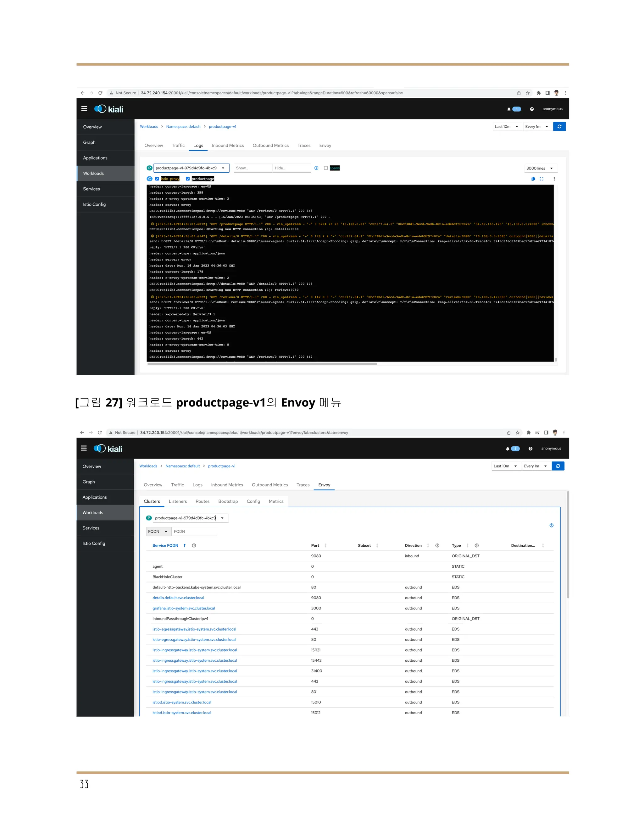The width and height of the screenshot is (644, 833).
Task: Open the 3000 lines dropdown
Action: tap(540, 168)
